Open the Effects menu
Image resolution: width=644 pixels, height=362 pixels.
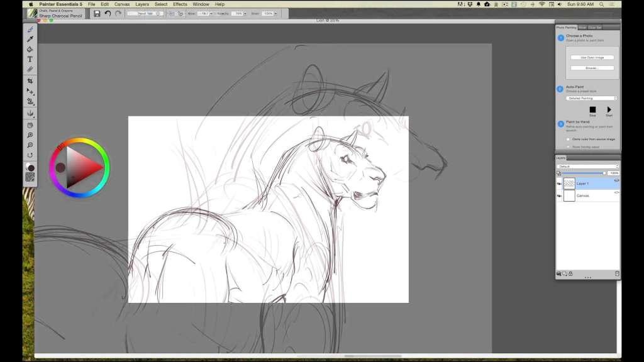point(180,4)
